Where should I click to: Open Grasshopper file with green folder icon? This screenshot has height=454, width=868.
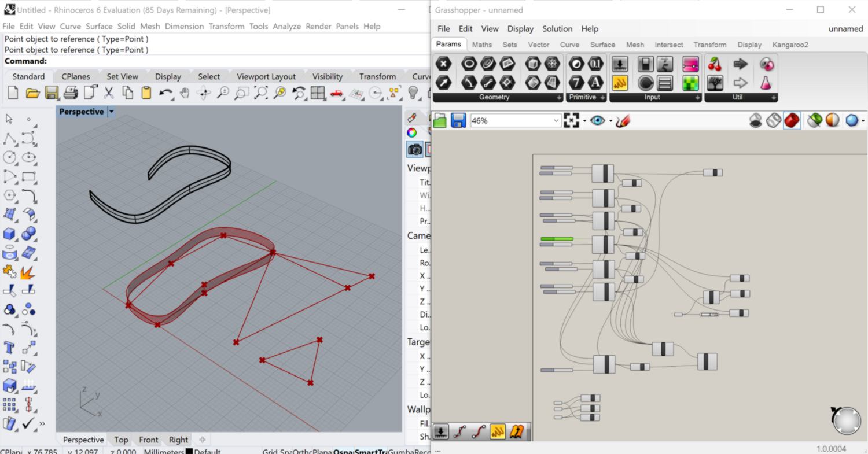440,120
